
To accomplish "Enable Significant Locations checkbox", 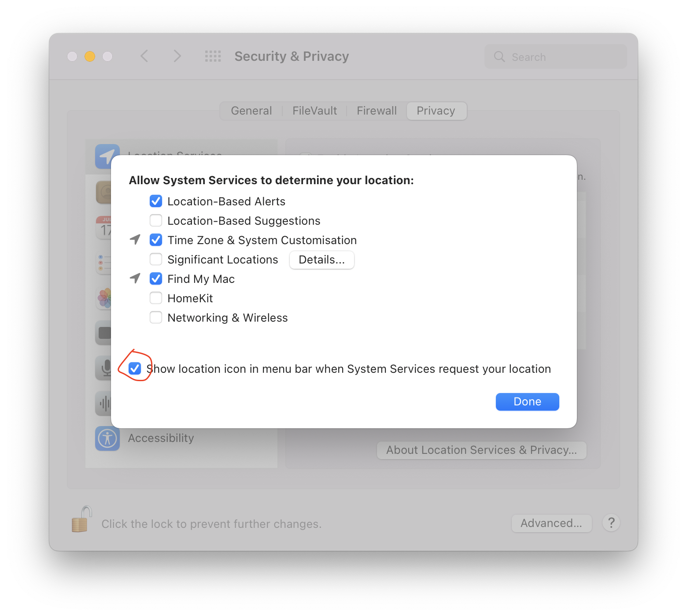I will click(156, 260).
